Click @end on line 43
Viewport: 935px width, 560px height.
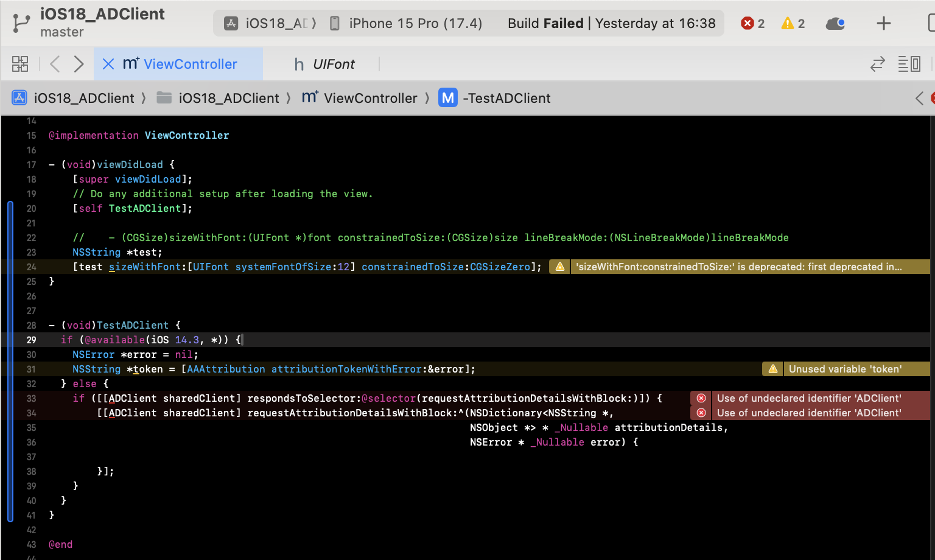60,544
